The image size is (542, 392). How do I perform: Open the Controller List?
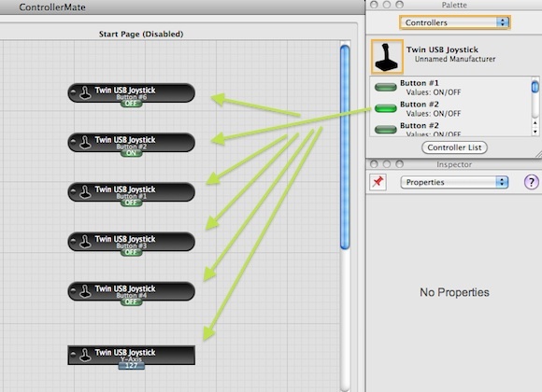point(454,147)
